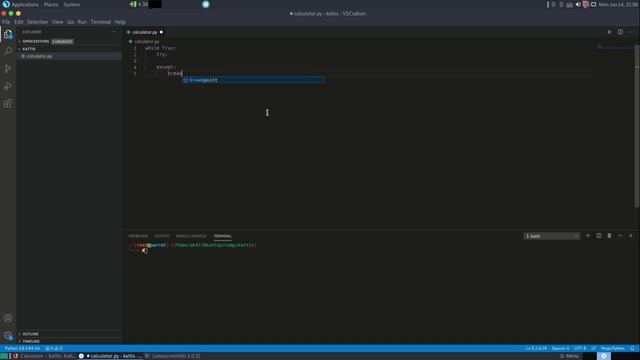This screenshot has width=640, height=360.
Task: Click the Ln, Col cursor position indicator
Action: tap(536, 348)
